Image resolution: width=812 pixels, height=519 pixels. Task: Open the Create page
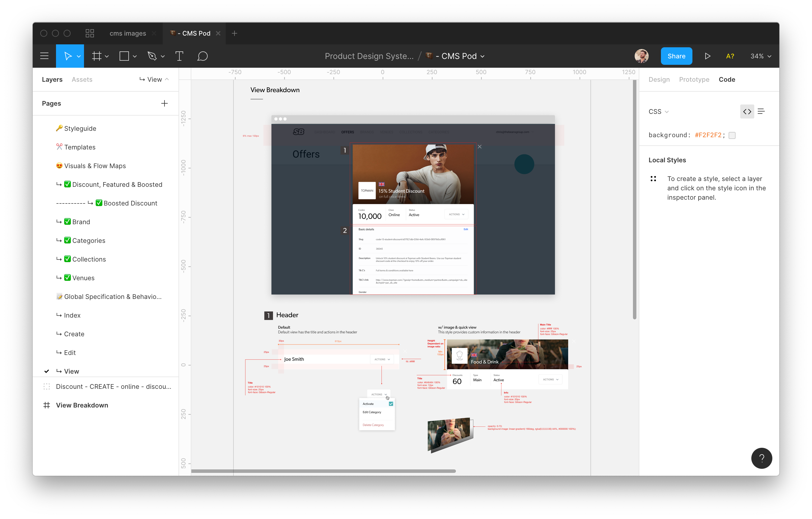[x=74, y=334]
